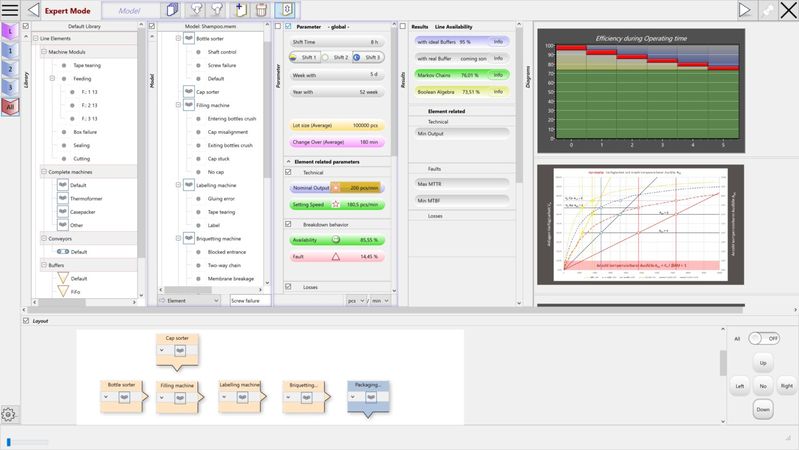Open settings gear in bottom left
The height and width of the screenshot is (450, 799).
coord(9,414)
